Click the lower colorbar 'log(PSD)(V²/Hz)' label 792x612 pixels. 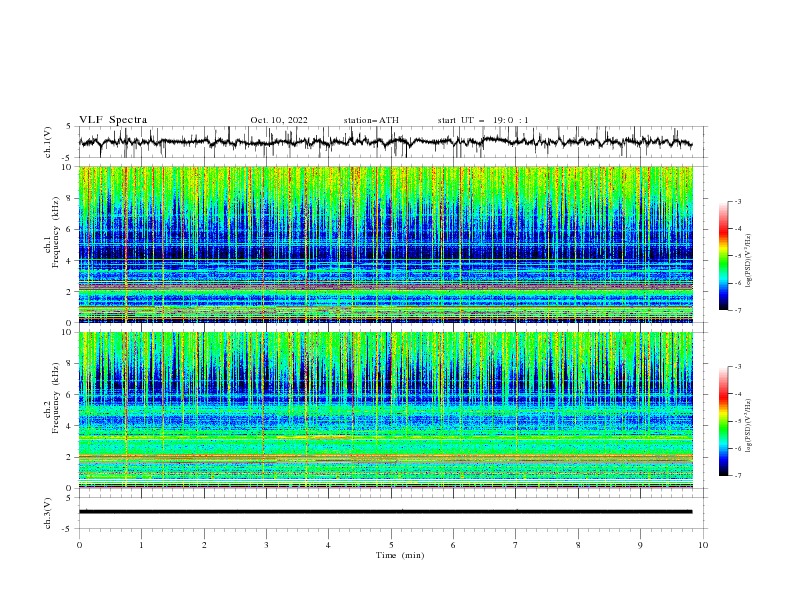(749, 425)
